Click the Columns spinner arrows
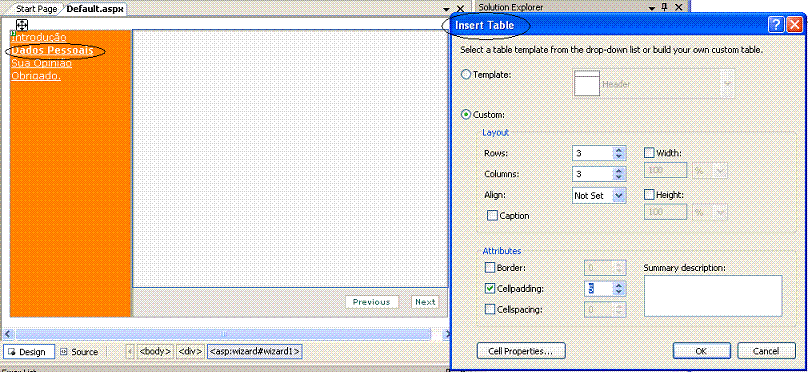 (x=619, y=174)
